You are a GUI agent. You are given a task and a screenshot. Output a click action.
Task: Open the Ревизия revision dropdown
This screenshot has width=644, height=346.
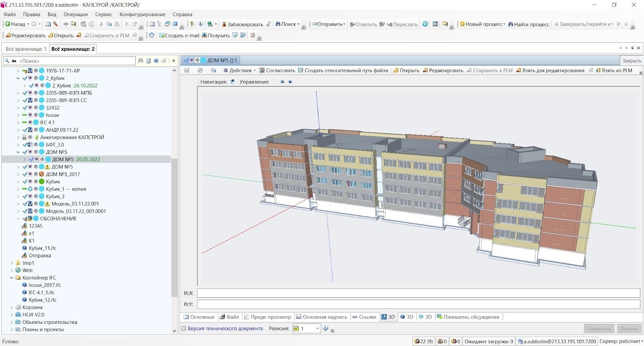click(x=317, y=329)
